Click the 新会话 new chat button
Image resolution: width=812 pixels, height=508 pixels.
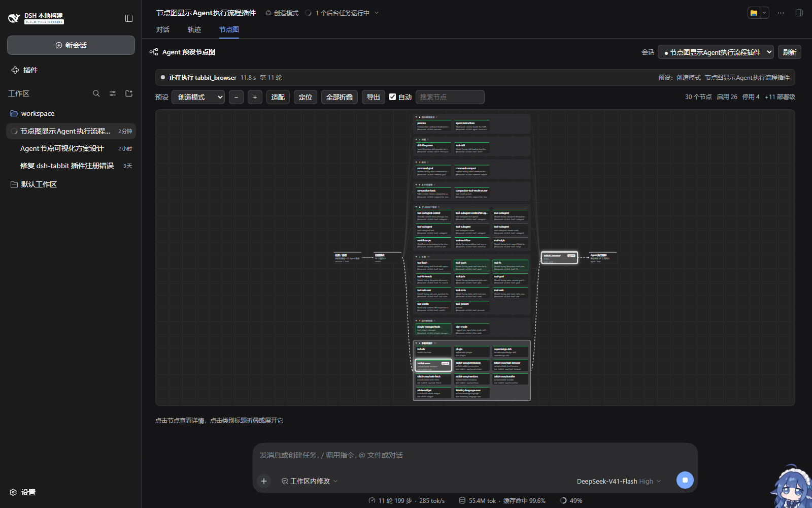[71, 45]
